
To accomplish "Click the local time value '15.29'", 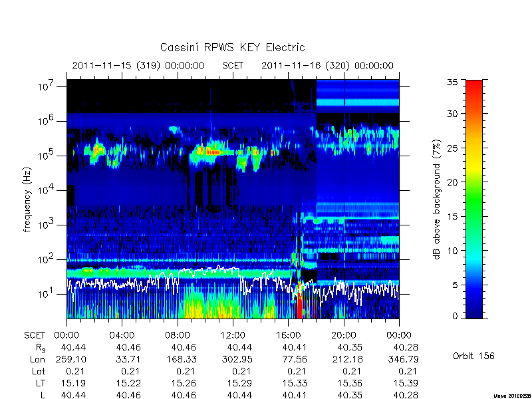I will click(x=239, y=383).
